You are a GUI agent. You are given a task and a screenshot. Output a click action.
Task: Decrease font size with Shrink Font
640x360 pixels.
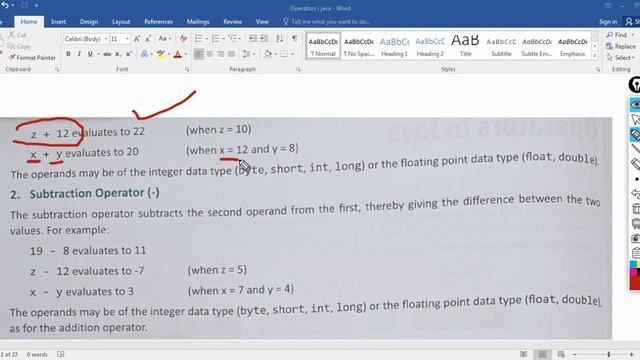[148, 39]
